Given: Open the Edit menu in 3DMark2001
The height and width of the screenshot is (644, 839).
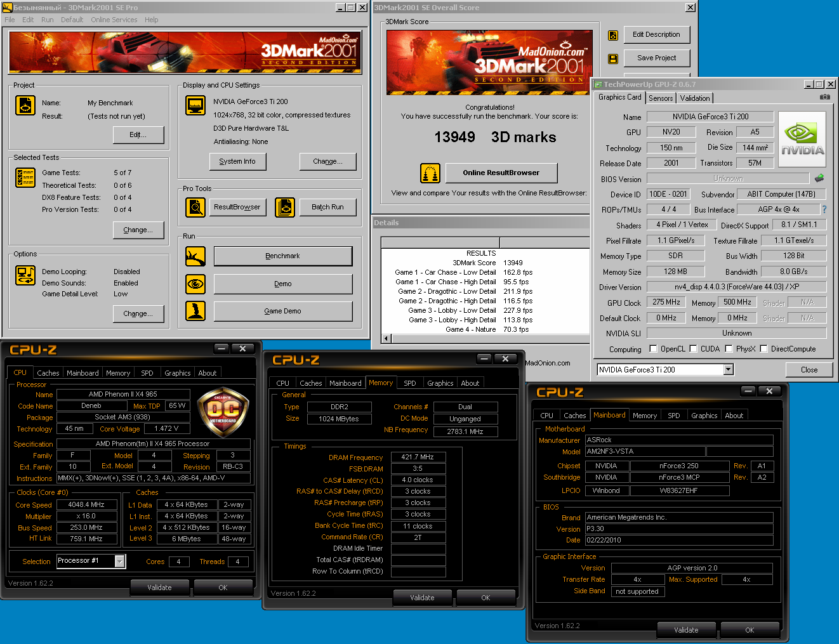Looking at the screenshot, I should point(28,20).
